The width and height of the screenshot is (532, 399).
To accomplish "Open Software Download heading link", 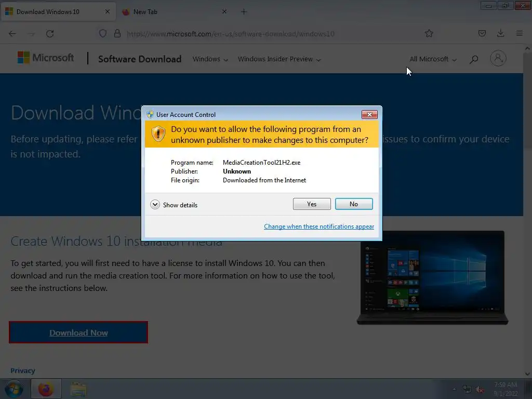I will tap(140, 59).
